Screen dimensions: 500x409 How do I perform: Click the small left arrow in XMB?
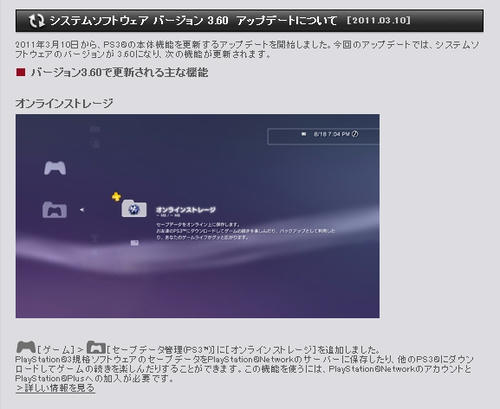[82, 210]
